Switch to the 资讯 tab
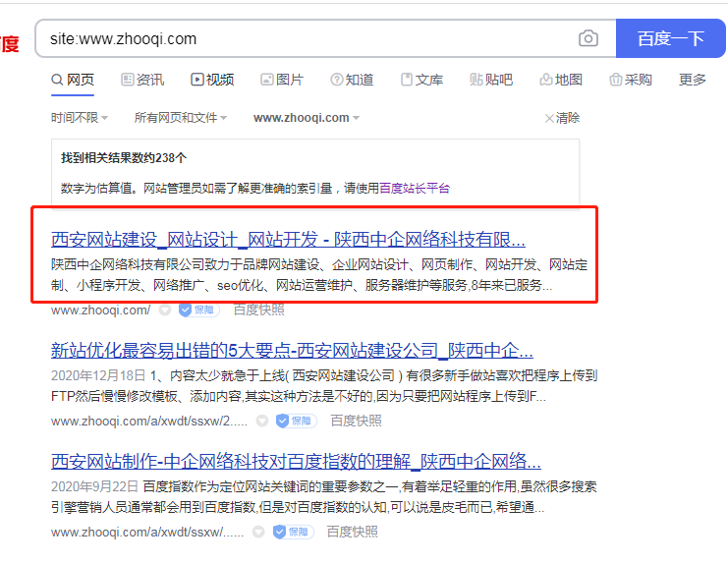 (142, 80)
